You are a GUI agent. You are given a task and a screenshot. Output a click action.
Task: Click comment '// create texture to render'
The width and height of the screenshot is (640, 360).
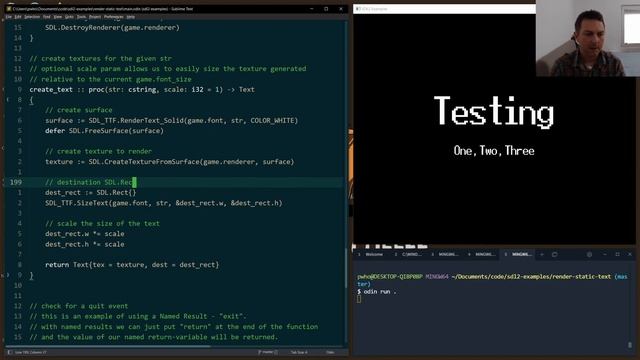[98, 151]
